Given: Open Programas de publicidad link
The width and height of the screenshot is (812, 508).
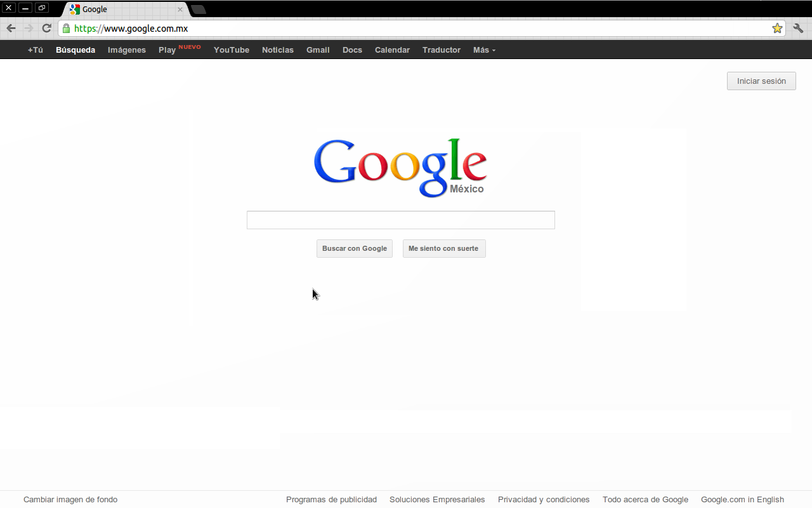Looking at the screenshot, I should (x=331, y=500).
